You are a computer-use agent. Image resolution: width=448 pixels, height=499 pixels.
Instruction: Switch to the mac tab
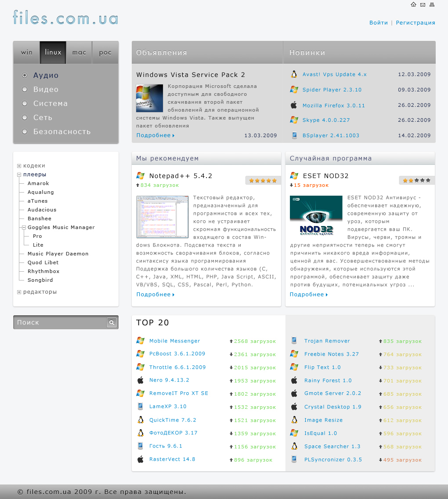tap(79, 52)
